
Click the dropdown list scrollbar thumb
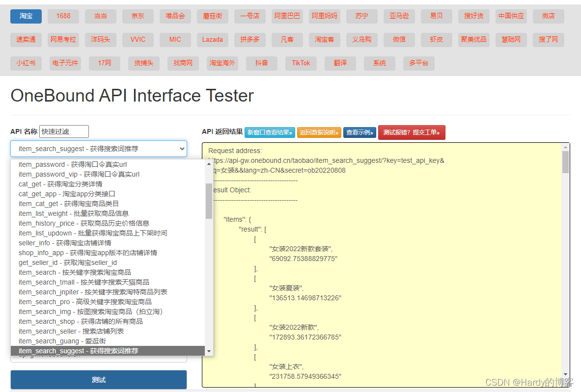pos(209,201)
